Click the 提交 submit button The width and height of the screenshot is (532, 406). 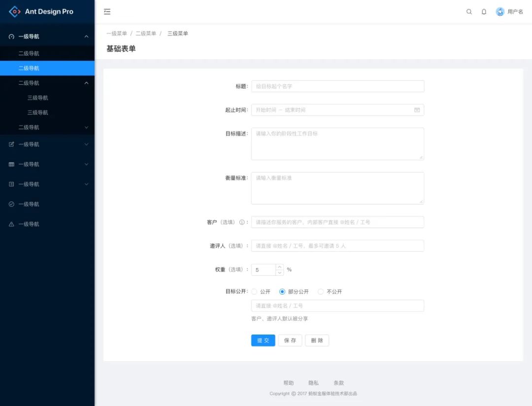tap(263, 340)
